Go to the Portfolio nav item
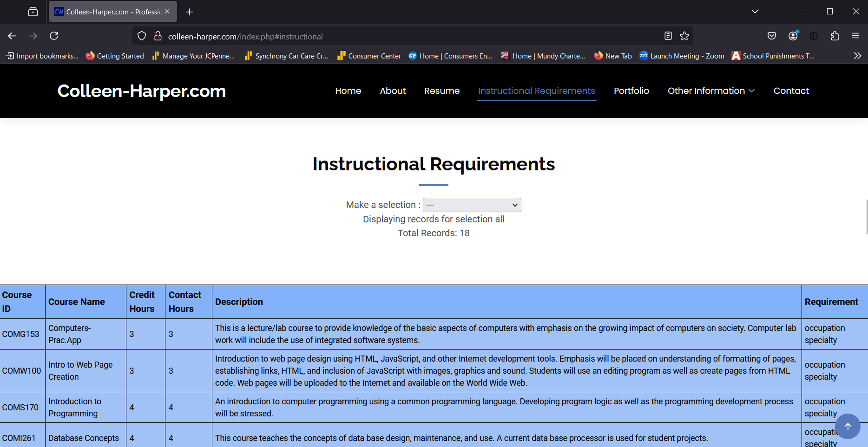This screenshot has height=447, width=868. [631, 91]
